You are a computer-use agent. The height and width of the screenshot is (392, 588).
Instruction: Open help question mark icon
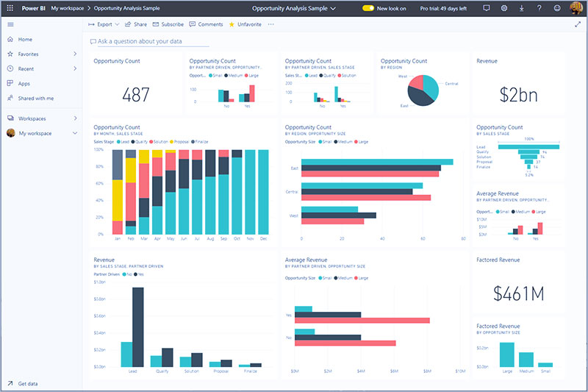pos(539,8)
